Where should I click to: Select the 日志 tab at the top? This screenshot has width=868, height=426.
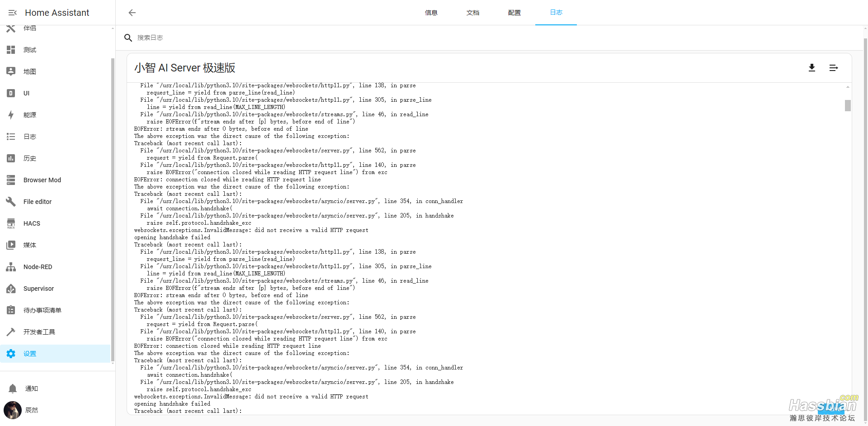[556, 13]
